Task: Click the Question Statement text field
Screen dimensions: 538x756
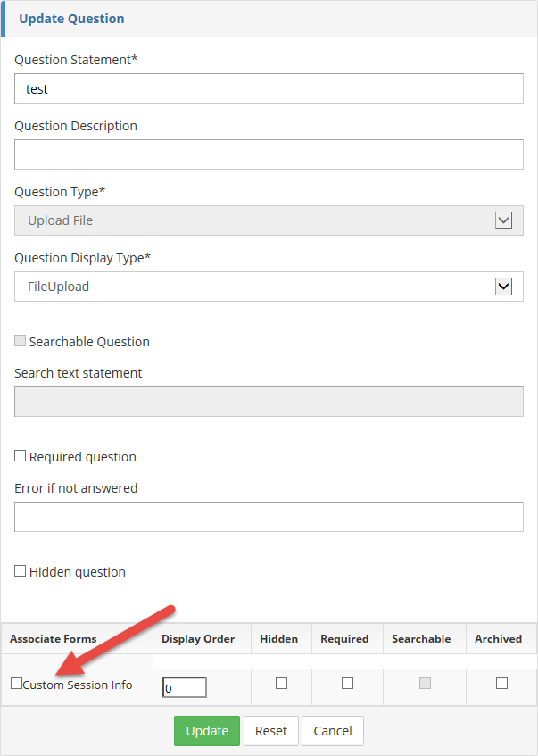Action: 268,89
